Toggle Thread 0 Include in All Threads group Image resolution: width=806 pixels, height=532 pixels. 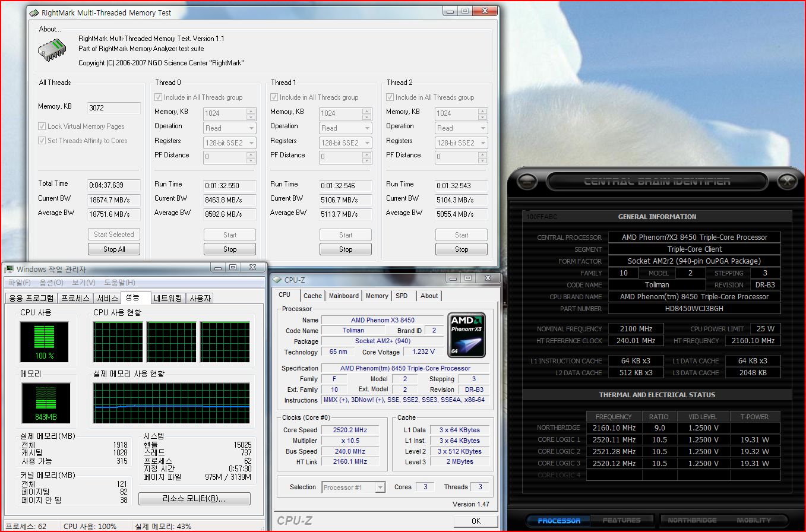pyautogui.click(x=159, y=97)
